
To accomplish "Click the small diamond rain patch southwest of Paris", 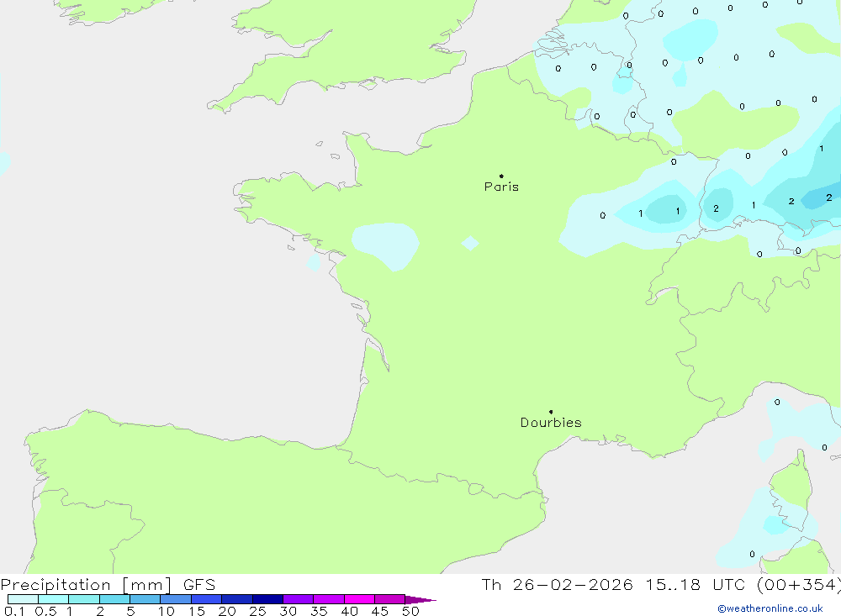I will pos(470,244).
